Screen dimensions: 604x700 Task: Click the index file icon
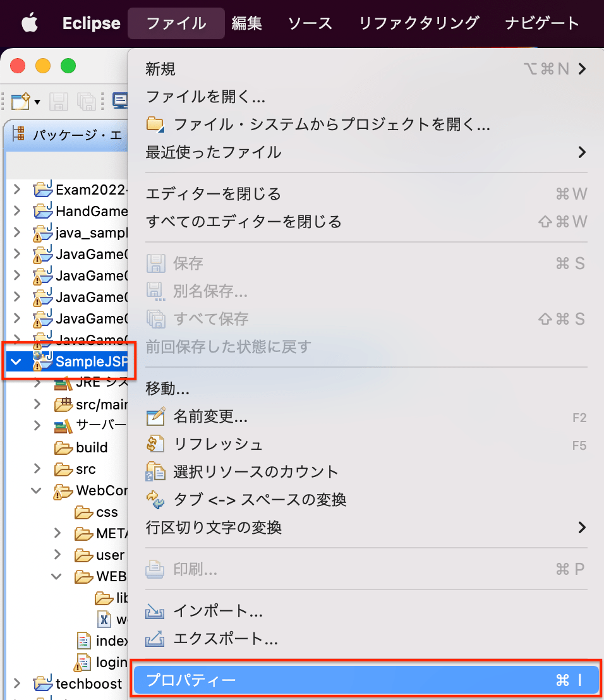tap(84, 641)
